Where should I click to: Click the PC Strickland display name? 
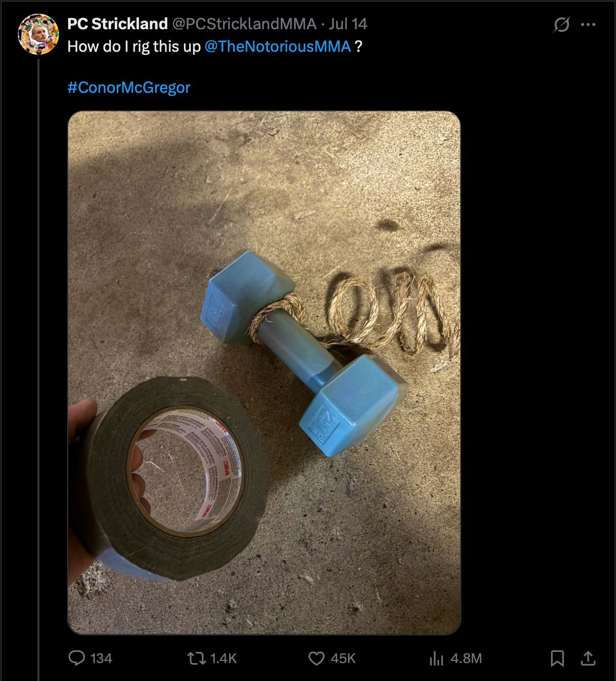click(x=117, y=24)
